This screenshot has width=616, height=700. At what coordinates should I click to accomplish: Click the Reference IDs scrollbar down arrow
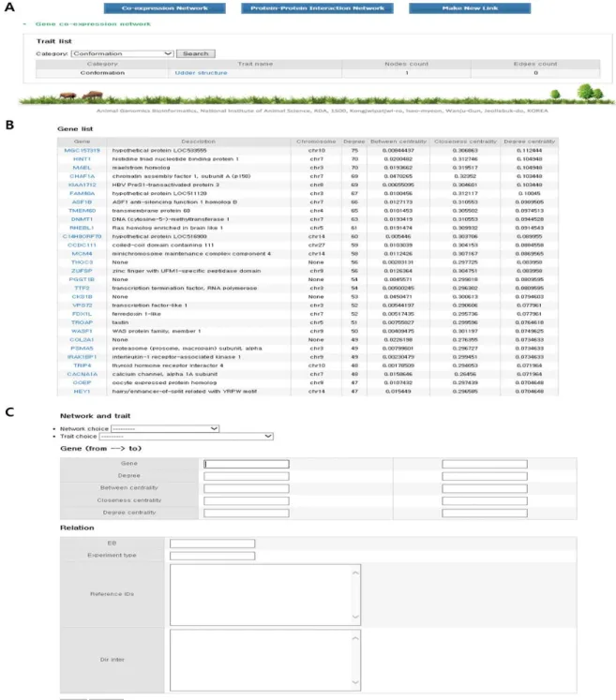[355, 617]
